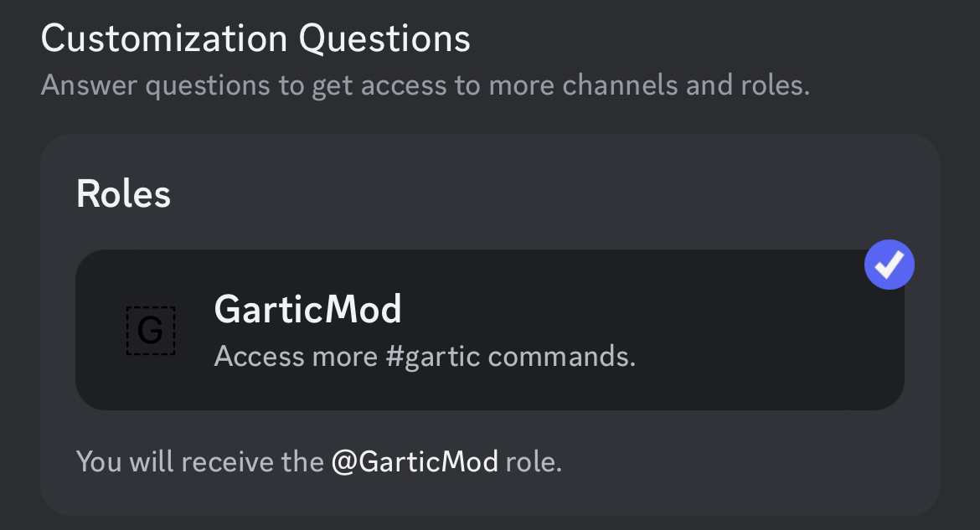Select the GarticMod role card
Viewport: 980px width, 530px height.
pos(490,330)
